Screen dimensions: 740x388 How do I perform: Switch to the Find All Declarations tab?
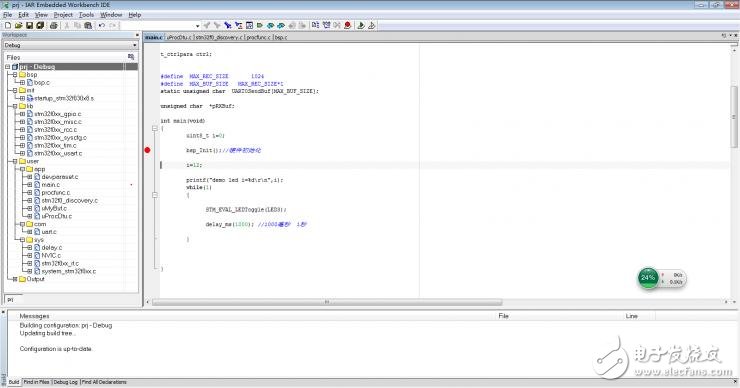click(104, 382)
